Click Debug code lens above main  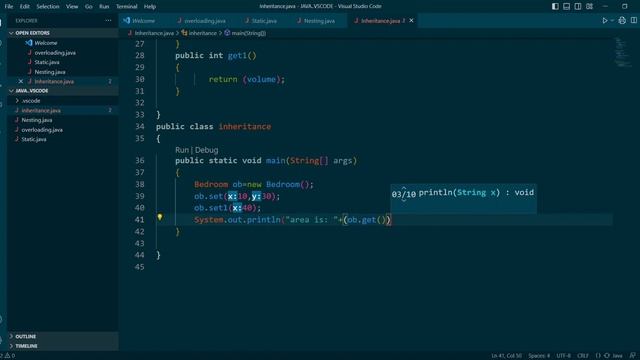(207, 150)
